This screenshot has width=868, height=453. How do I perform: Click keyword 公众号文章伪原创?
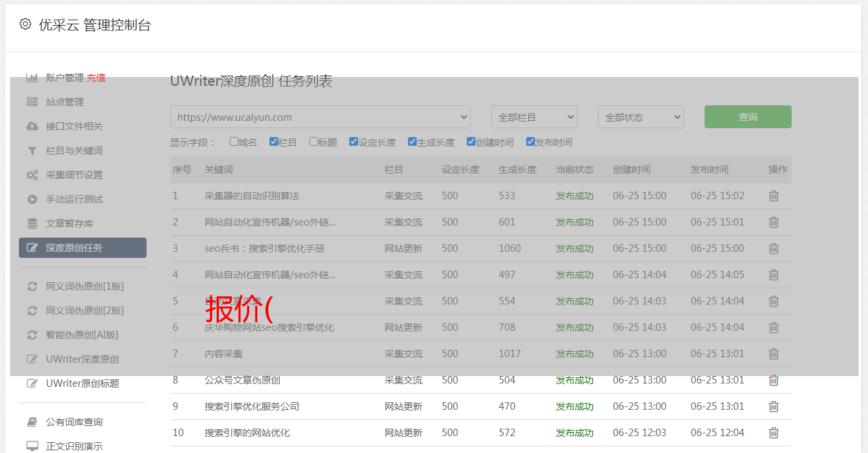(242, 380)
